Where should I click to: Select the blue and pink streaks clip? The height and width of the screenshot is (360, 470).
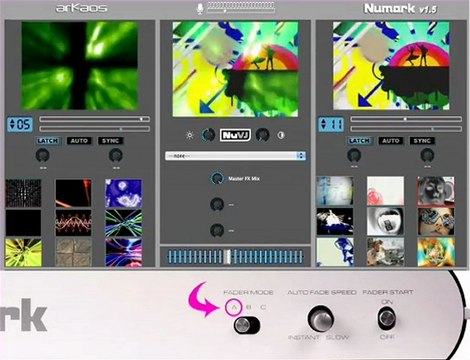point(124,252)
